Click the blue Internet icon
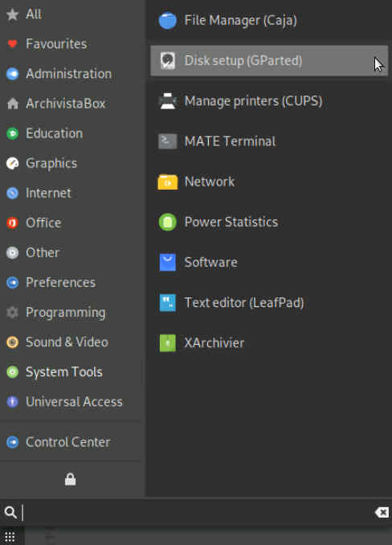 13,193
